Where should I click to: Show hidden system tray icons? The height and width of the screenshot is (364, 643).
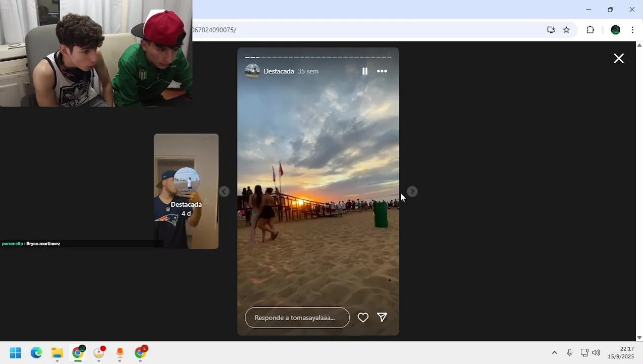(x=555, y=353)
